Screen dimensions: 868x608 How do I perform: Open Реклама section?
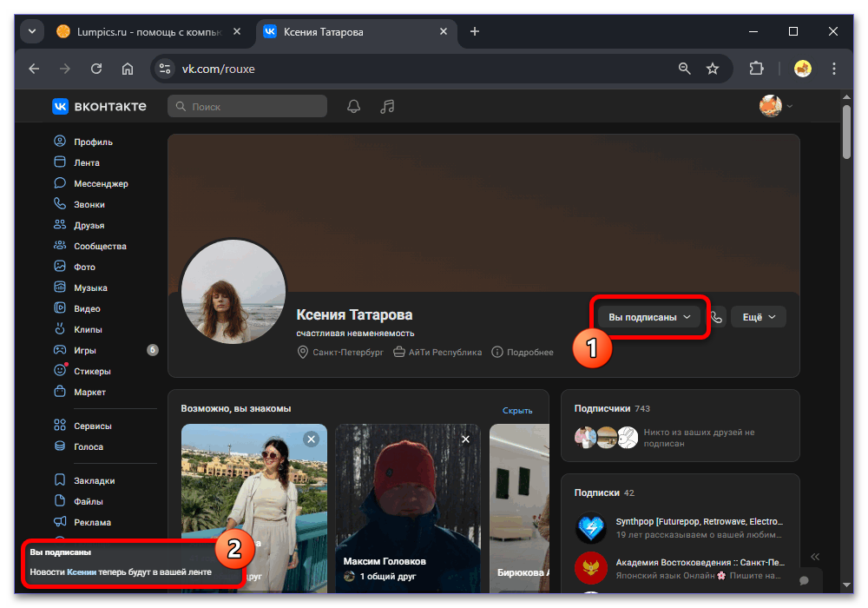(82, 522)
